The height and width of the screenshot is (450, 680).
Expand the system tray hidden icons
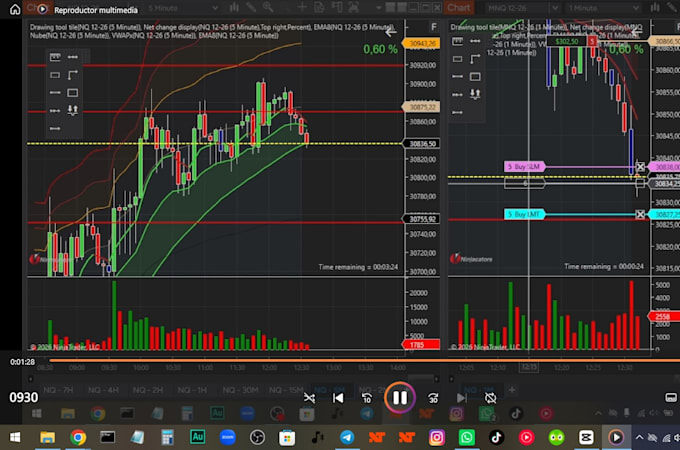tap(639, 437)
